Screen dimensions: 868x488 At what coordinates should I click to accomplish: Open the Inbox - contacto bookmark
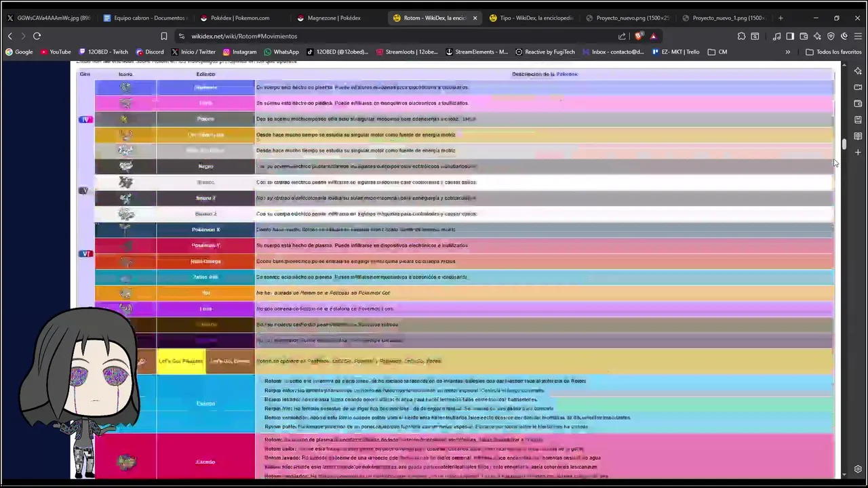click(613, 52)
